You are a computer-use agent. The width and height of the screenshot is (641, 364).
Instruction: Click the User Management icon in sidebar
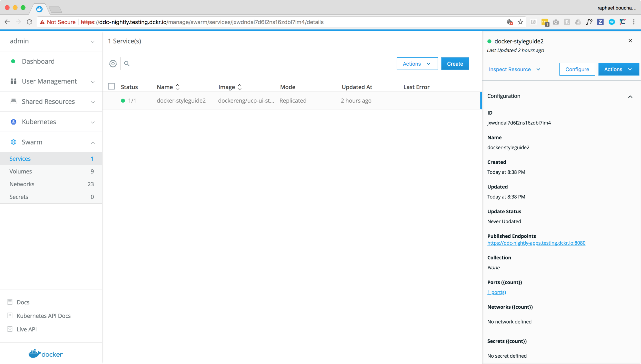(x=13, y=81)
